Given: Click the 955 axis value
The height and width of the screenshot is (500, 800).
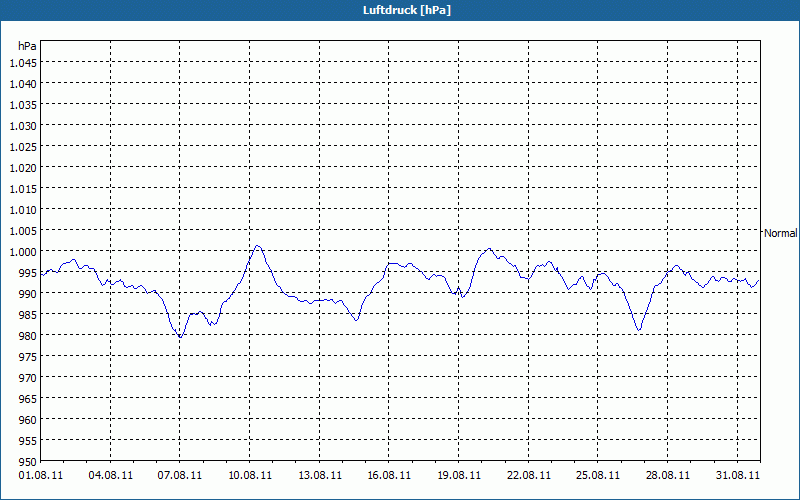Looking at the screenshot, I should click(x=28, y=441).
